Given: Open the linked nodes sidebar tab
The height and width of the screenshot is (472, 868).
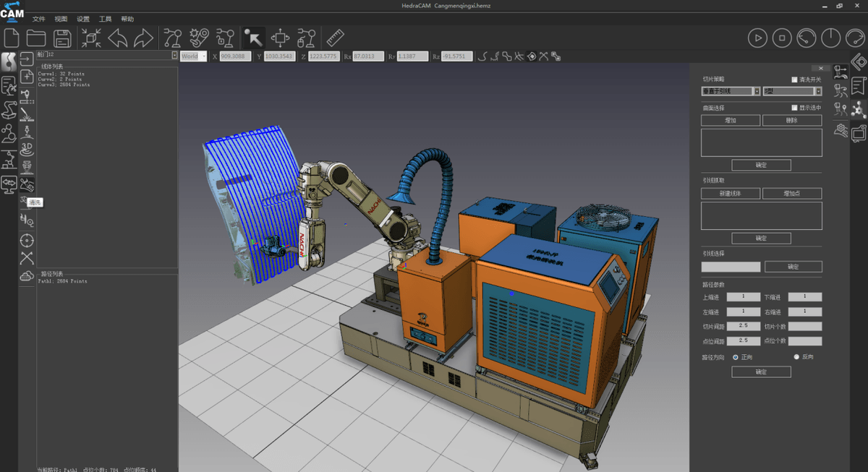Looking at the screenshot, I should click(x=9, y=134).
